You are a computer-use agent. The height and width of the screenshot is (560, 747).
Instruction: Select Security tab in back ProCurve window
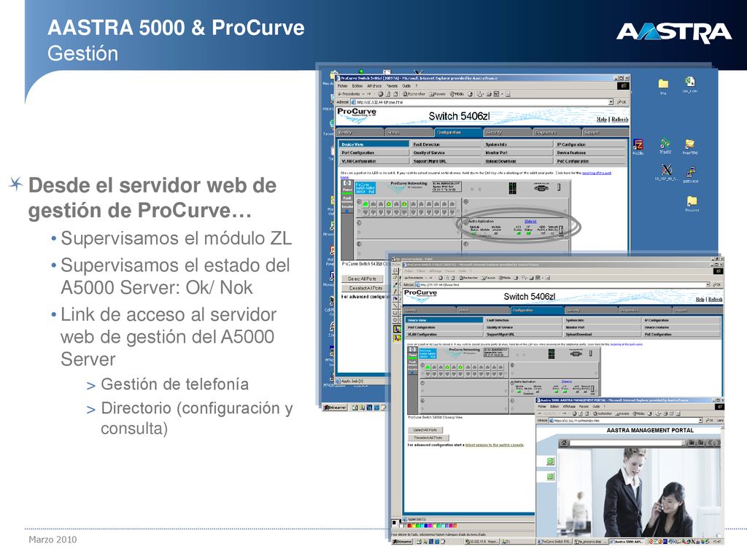tap(508, 133)
